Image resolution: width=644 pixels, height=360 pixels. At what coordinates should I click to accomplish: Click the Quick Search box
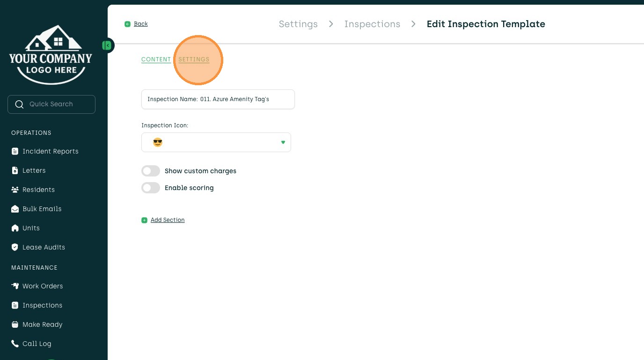coord(51,104)
